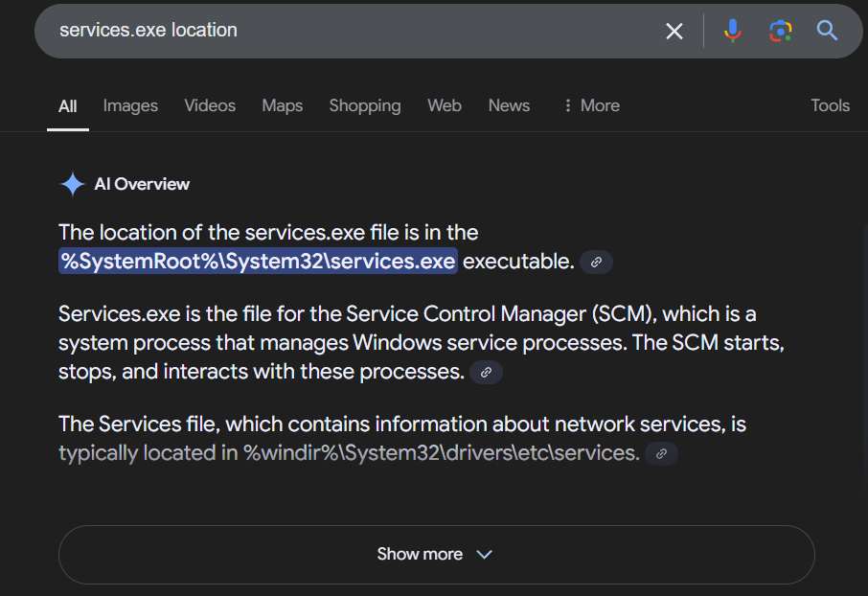Click the three-dot More menu icon

pyautogui.click(x=567, y=105)
